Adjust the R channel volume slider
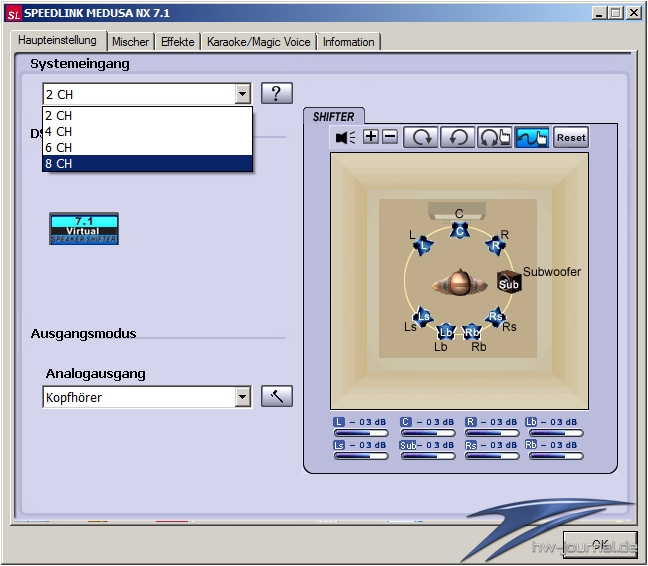The width and height of the screenshot is (648, 566). [492, 433]
